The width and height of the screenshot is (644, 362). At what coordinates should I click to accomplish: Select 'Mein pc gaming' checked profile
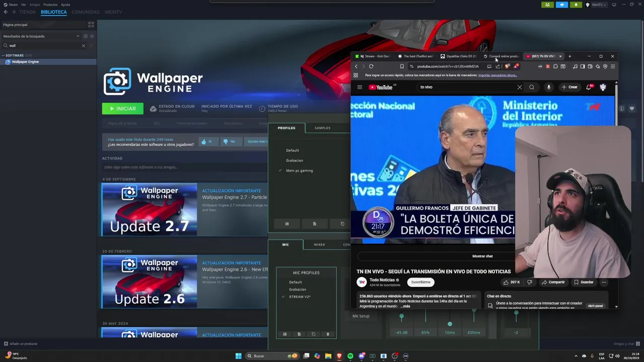[x=299, y=170]
